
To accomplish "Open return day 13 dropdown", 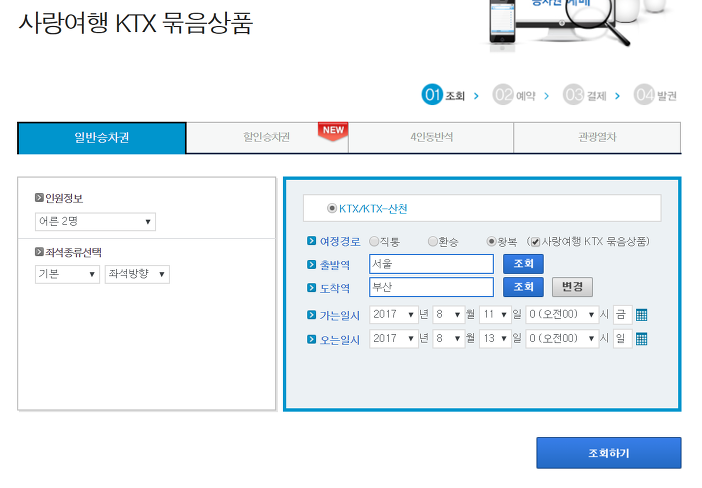I will point(495,338).
